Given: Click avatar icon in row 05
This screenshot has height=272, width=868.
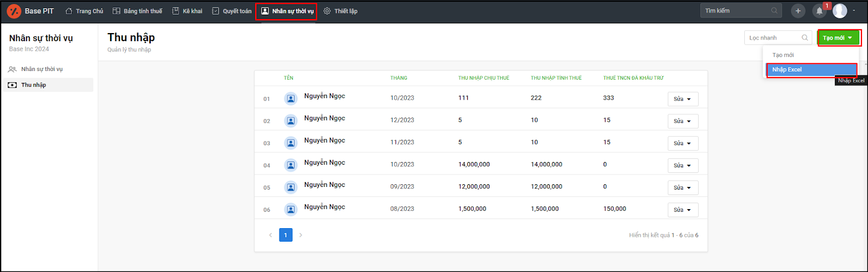Looking at the screenshot, I should point(291,187).
